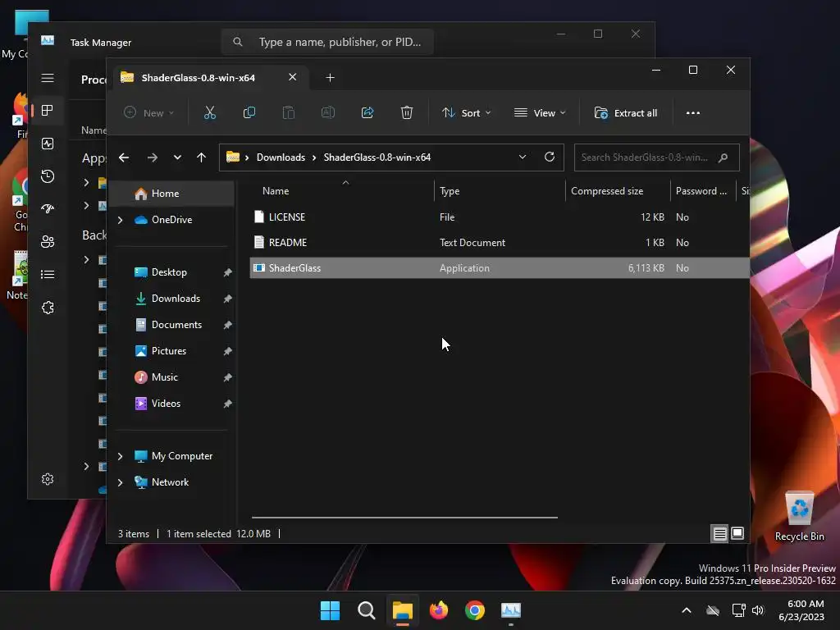Open the Recycle Bin desktop icon
Screen dimensions: 840x630
point(799,516)
